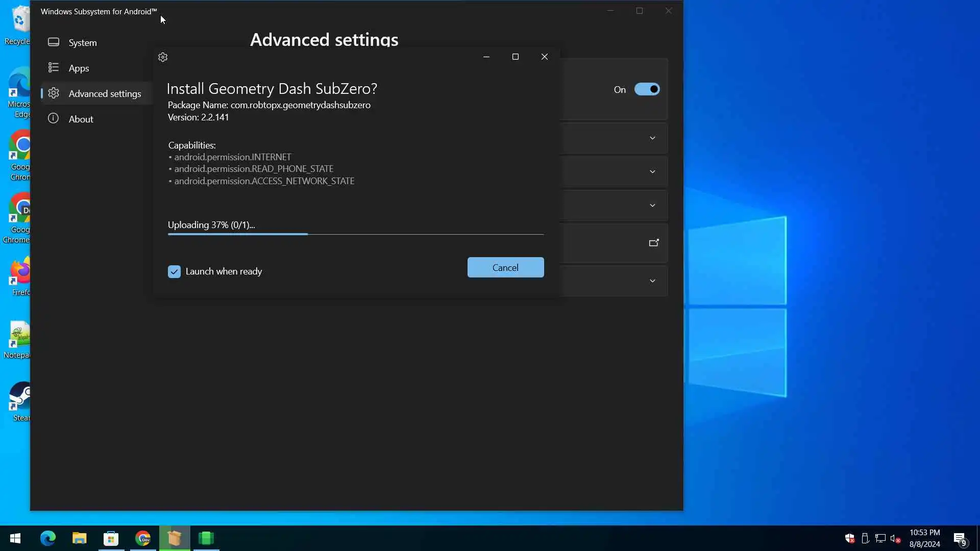The width and height of the screenshot is (980, 551).
Task: Open Chrome Dev from the taskbar
Action: pyautogui.click(x=143, y=538)
